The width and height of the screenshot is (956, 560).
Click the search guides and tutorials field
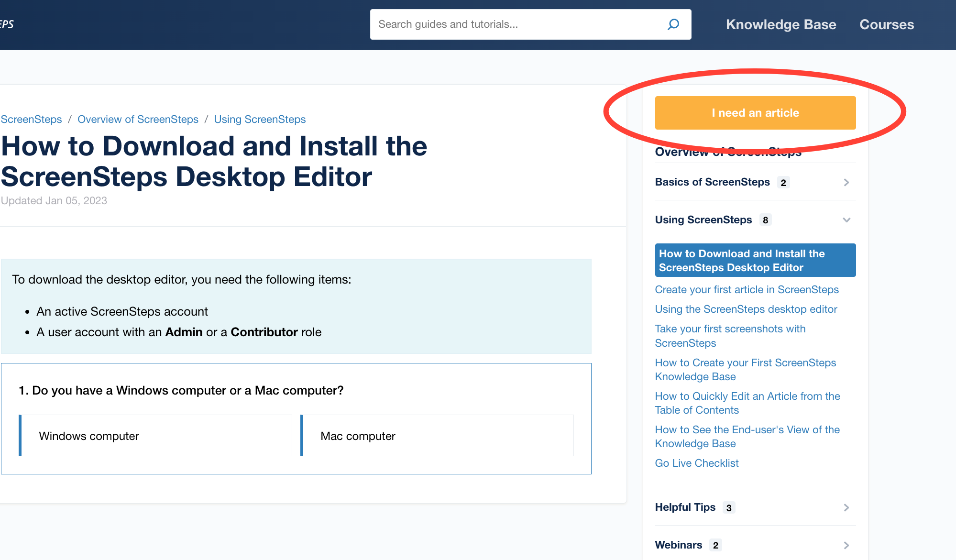tap(516, 24)
